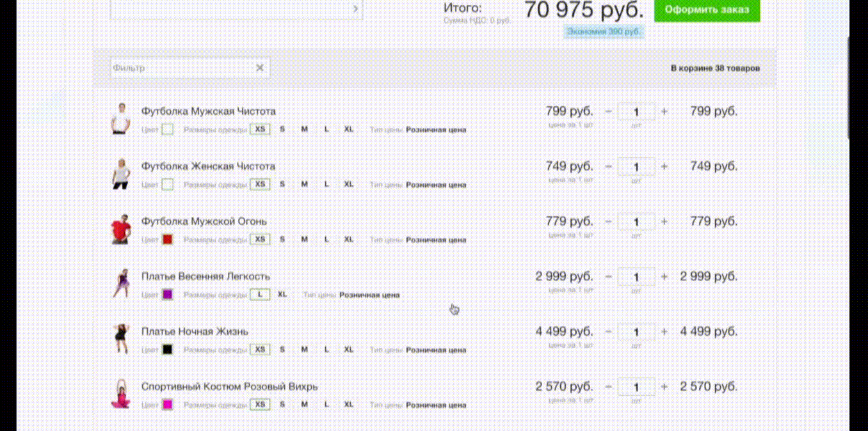Viewport: 868px width, 431px height.
Task: Click minus for Платье Весенняя Легкость
Action: click(608, 277)
